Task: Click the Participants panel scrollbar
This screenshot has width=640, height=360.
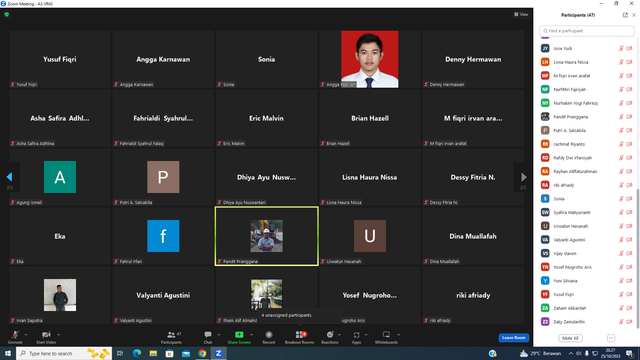Action: click(x=638, y=258)
